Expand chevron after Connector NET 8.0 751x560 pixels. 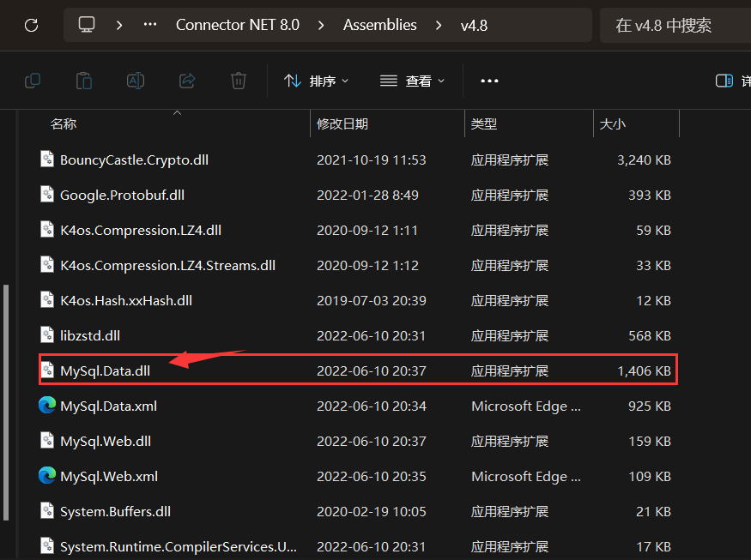tap(321, 25)
